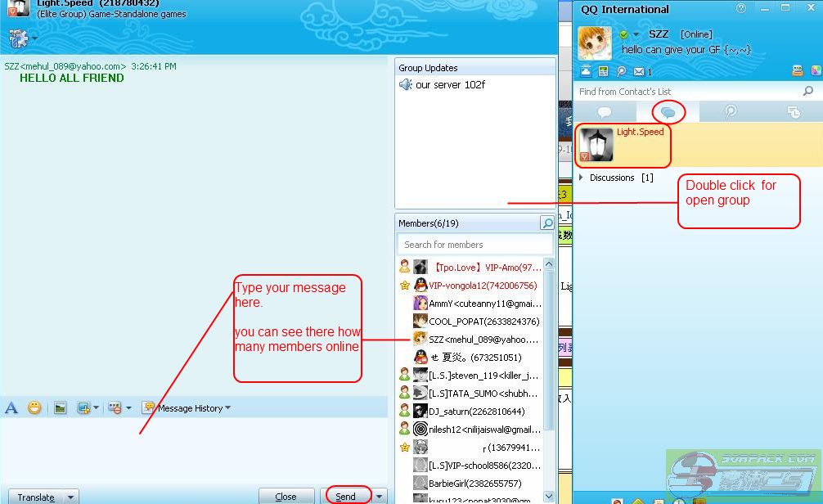Click admin badge icon beside DJ_saturn

click(x=404, y=411)
